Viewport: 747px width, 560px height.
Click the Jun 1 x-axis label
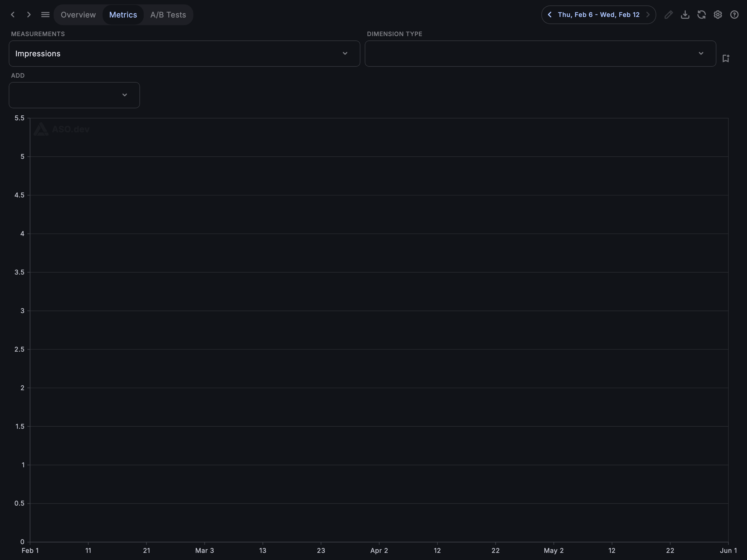(728, 550)
